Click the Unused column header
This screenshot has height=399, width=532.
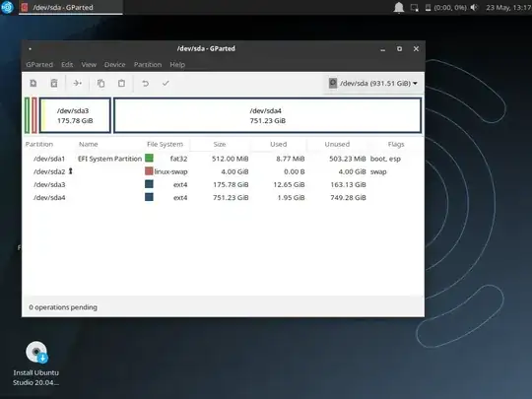coord(337,144)
